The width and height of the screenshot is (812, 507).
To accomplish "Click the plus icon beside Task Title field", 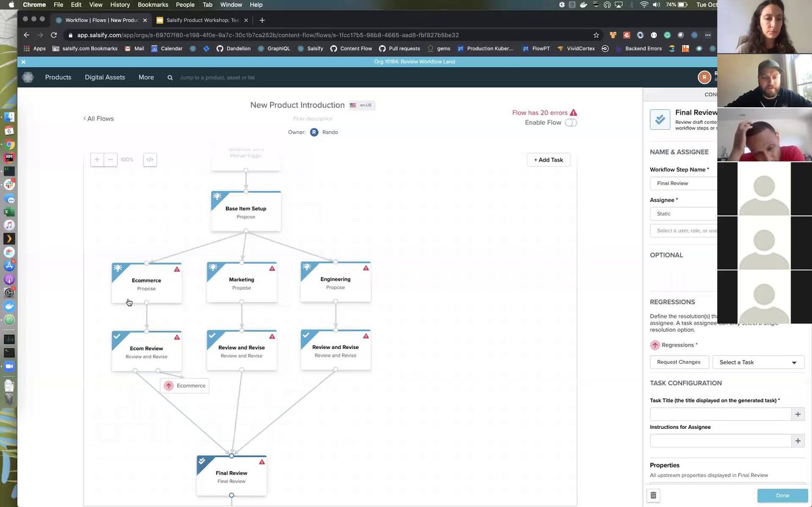I will tap(797, 414).
